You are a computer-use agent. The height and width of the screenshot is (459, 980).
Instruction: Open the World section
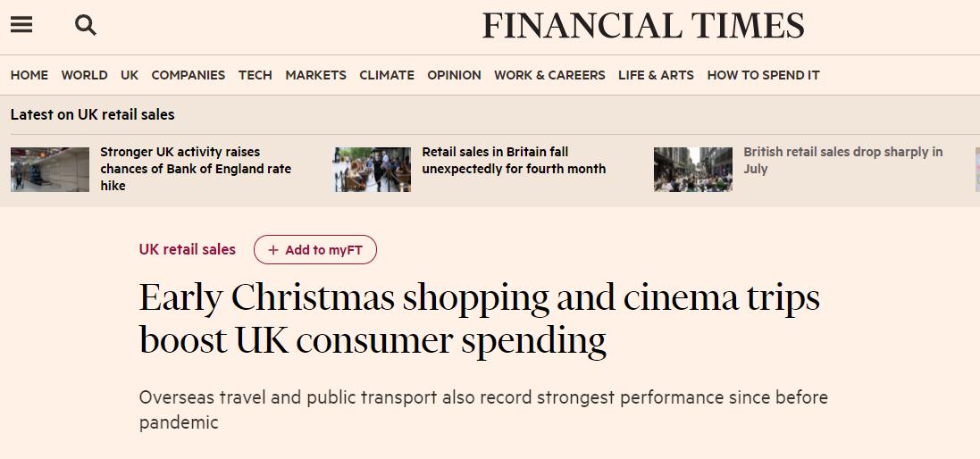[84, 75]
